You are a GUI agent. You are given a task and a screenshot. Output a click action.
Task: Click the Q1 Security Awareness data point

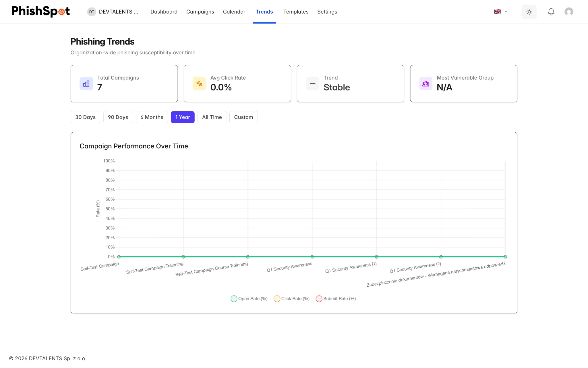(x=312, y=257)
